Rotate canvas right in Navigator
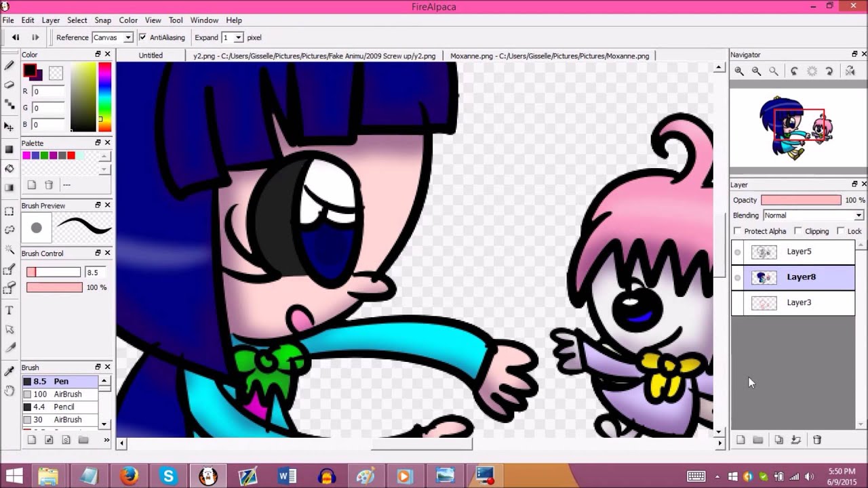The image size is (868, 488). click(829, 71)
